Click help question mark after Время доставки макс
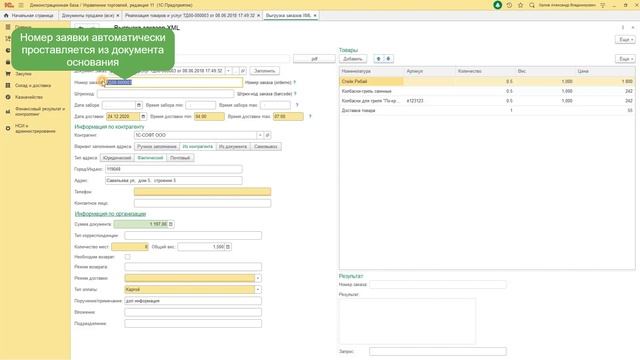 coord(310,117)
